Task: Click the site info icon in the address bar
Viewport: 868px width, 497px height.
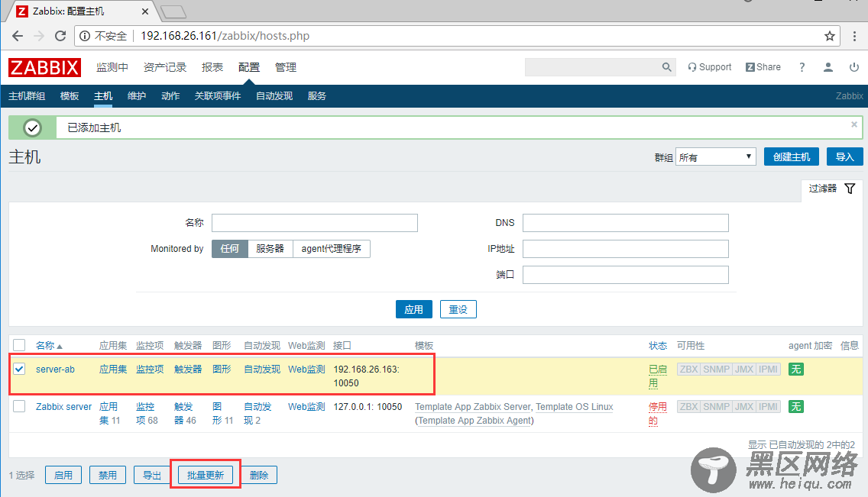Action: [x=85, y=36]
